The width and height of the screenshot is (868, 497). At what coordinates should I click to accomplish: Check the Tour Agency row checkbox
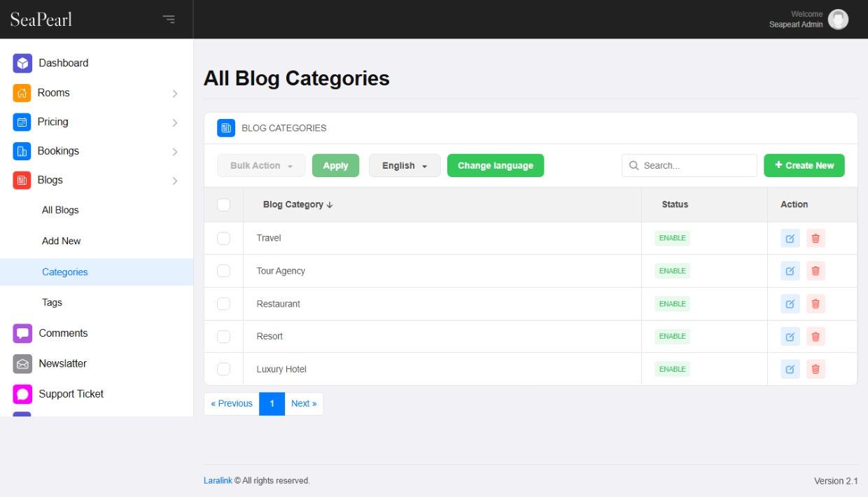[x=224, y=271]
